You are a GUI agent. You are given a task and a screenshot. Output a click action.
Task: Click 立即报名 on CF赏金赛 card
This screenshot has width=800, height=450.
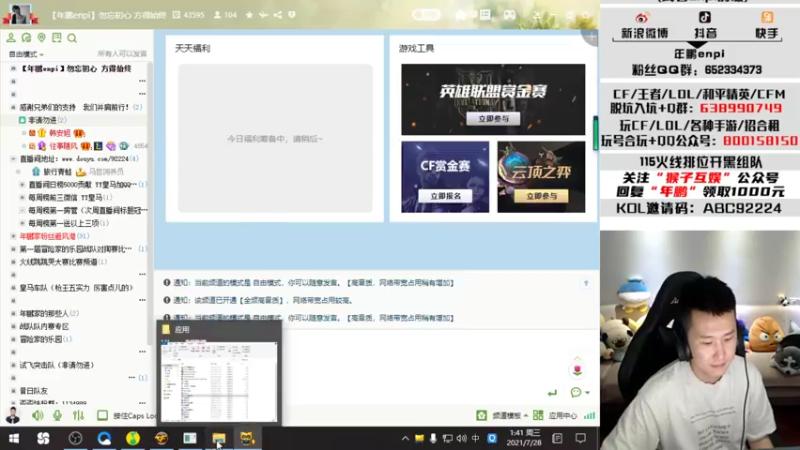(445, 196)
